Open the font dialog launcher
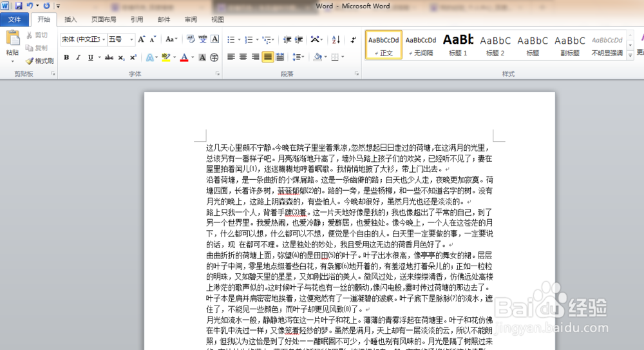 tap(217, 73)
